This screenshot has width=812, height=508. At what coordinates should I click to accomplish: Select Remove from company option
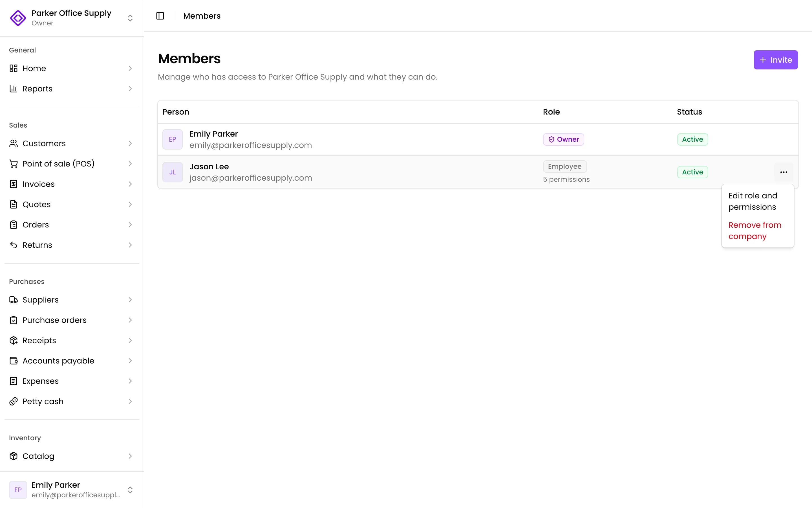(757, 231)
